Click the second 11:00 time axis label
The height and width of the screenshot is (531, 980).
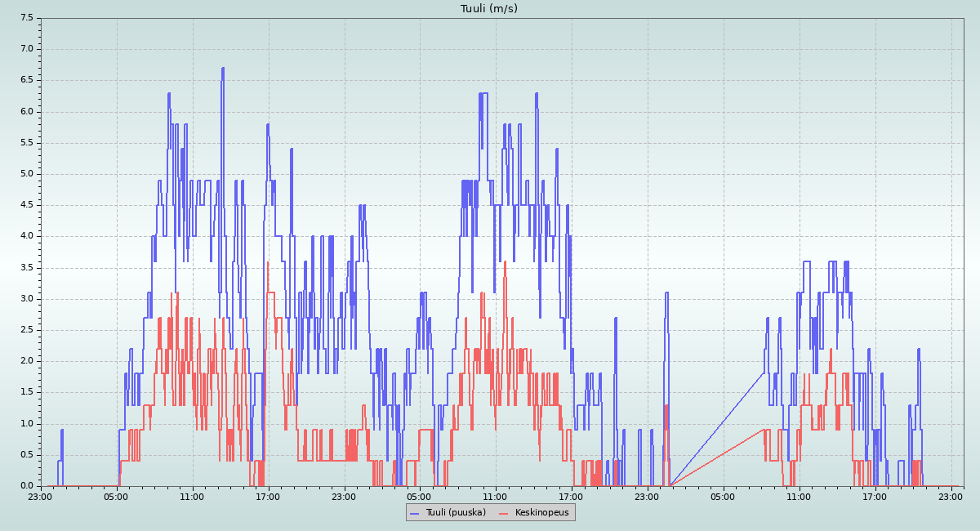pos(495,496)
